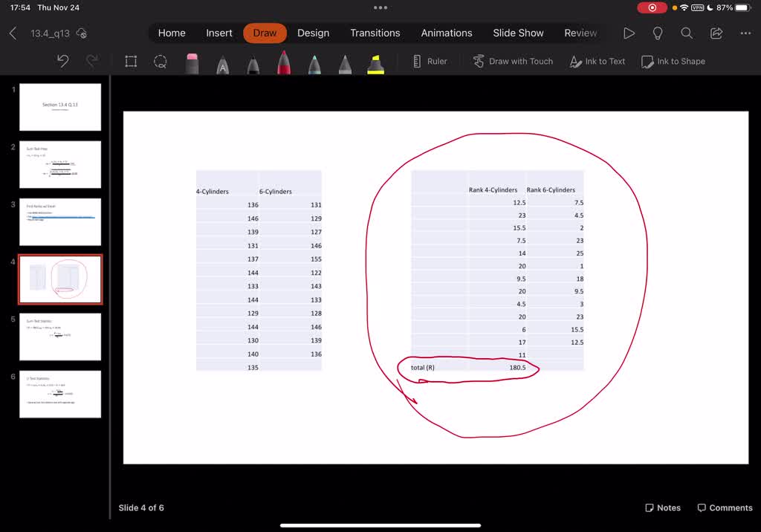The image size is (761, 532).
Task: Toggle the Ruler
Action: point(430,62)
